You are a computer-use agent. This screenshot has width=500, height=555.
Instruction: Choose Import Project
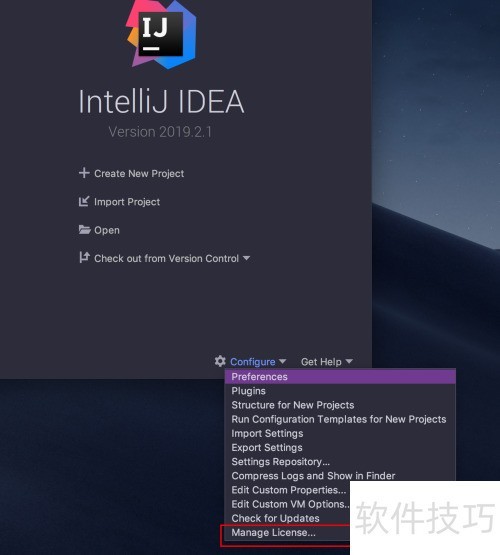127,202
